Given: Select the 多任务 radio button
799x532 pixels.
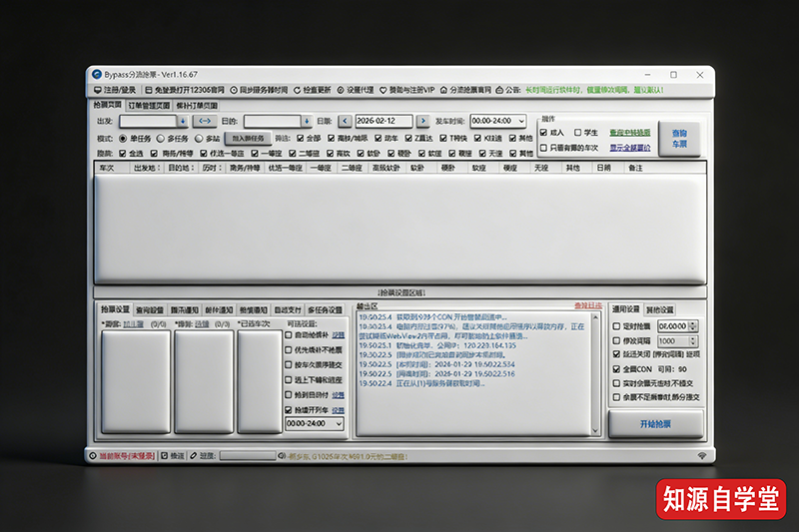Looking at the screenshot, I should 159,138.
